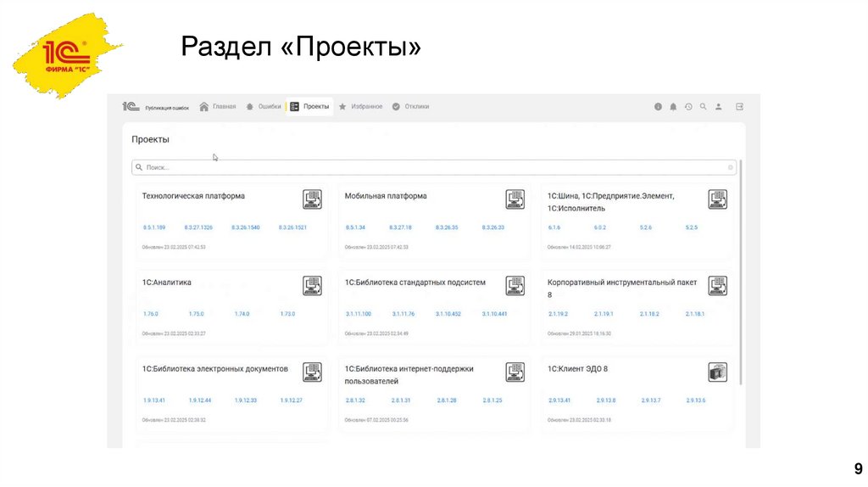
Task: Open version 1.9.12.27 link
Action: pyautogui.click(x=292, y=400)
